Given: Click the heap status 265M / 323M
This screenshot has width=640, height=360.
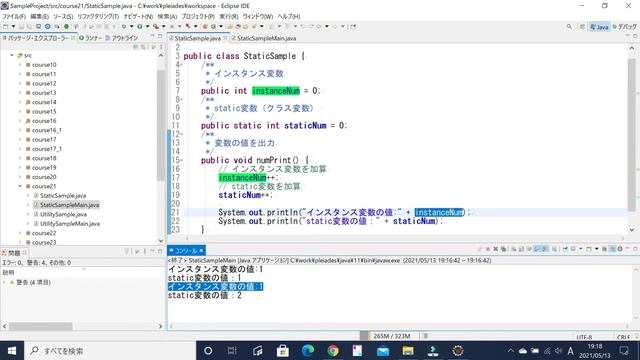Looking at the screenshot, I should [x=391, y=336].
